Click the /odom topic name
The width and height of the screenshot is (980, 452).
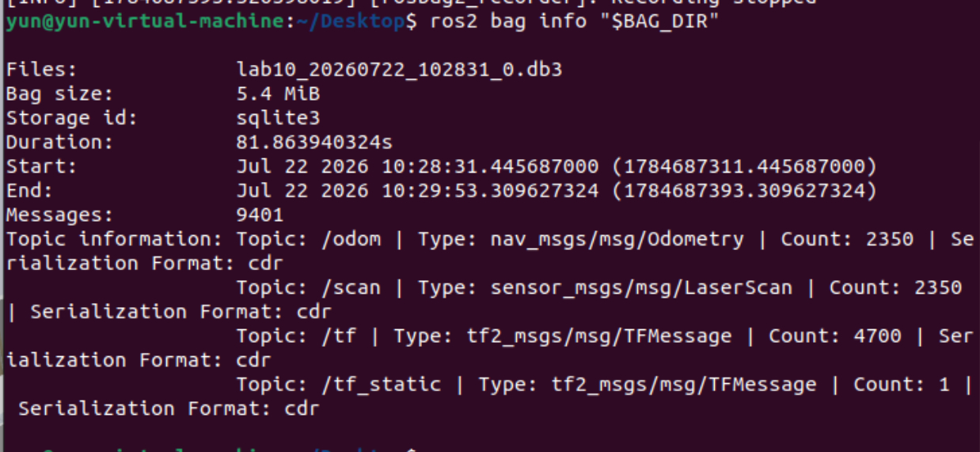point(351,240)
